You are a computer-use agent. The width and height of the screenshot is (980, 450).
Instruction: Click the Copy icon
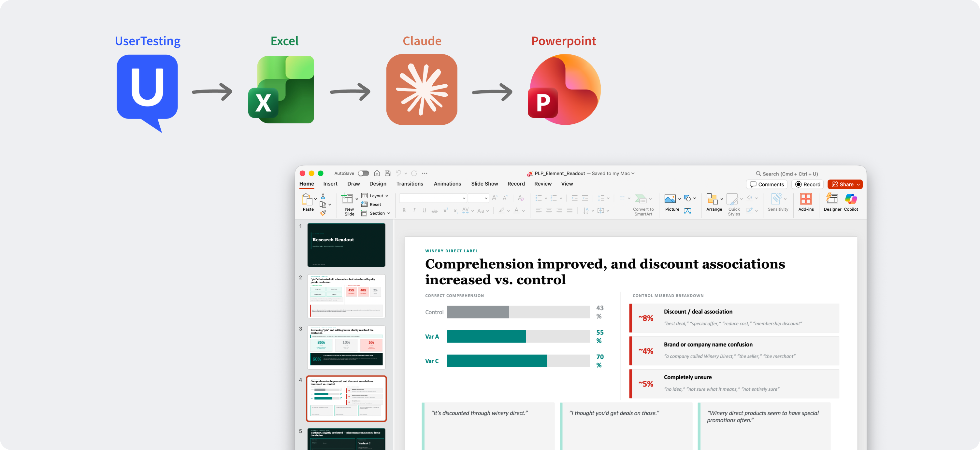323,204
